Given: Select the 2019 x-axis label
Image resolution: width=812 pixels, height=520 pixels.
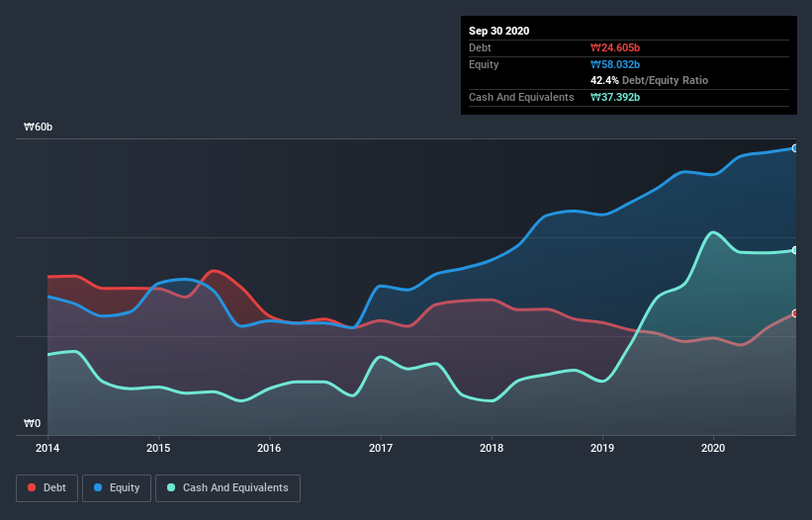Looking at the screenshot, I should pos(602,448).
